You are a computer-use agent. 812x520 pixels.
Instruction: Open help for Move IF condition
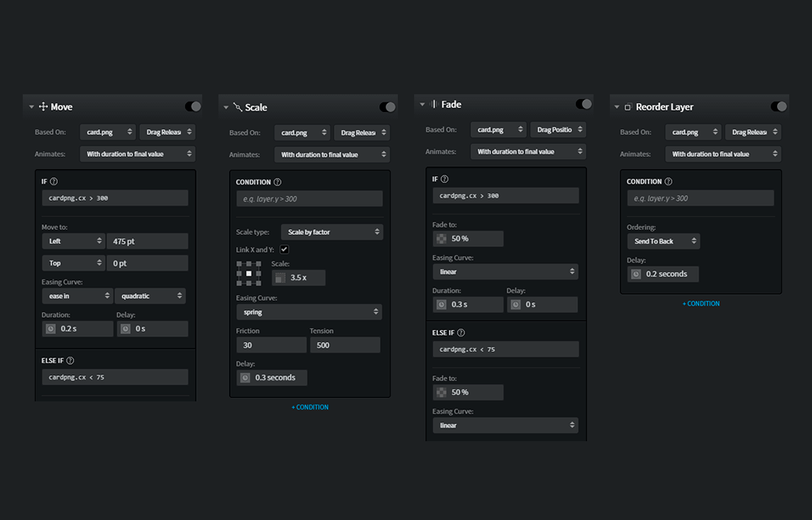click(x=54, y=181)
